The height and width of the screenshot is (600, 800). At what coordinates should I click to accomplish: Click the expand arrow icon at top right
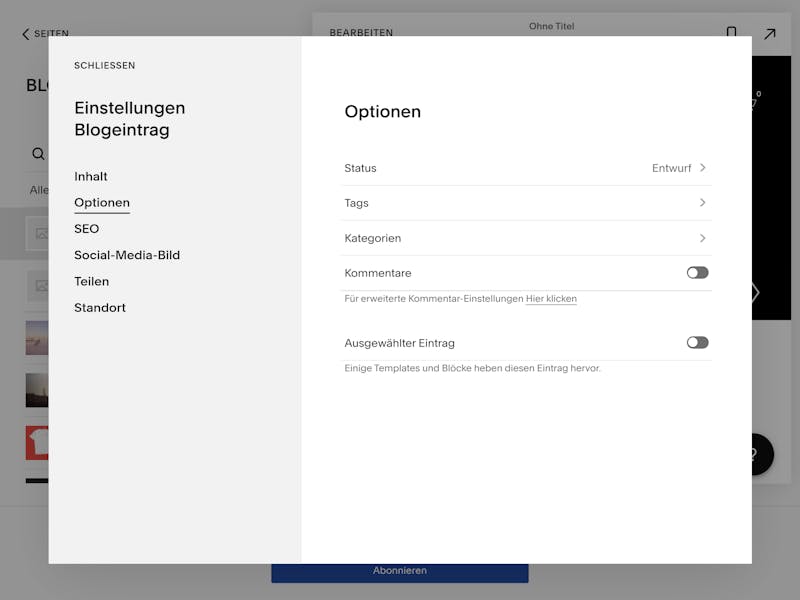pyautogui.click(x=769, y=34)
